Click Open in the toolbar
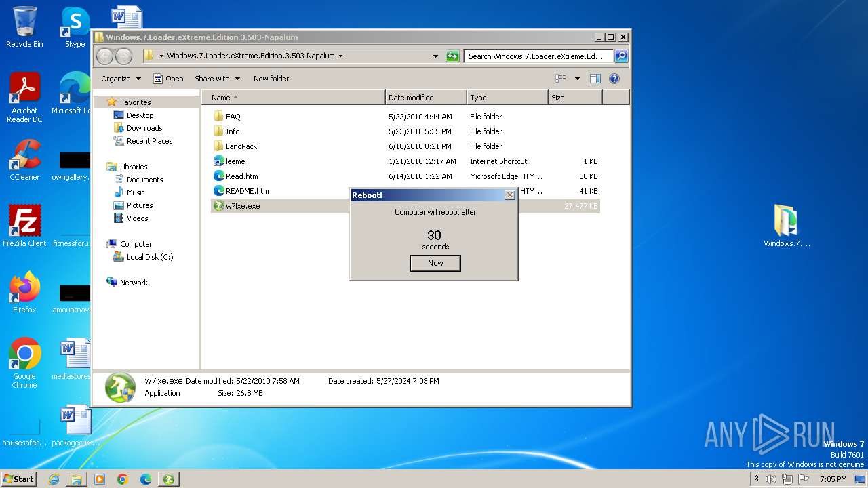The image size is (868, 488). pos(168,79)
